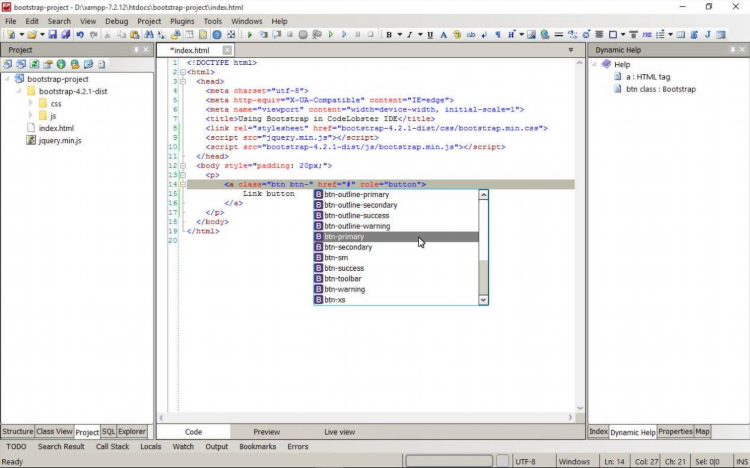Screen dimensions: 750x468
Task: Toggle Italic formatting button
Action: point(409,34)
